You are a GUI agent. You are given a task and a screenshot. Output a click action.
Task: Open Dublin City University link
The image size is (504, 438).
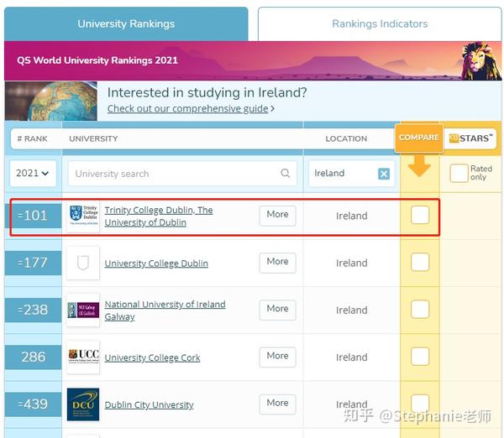click(x=150, y=405)
